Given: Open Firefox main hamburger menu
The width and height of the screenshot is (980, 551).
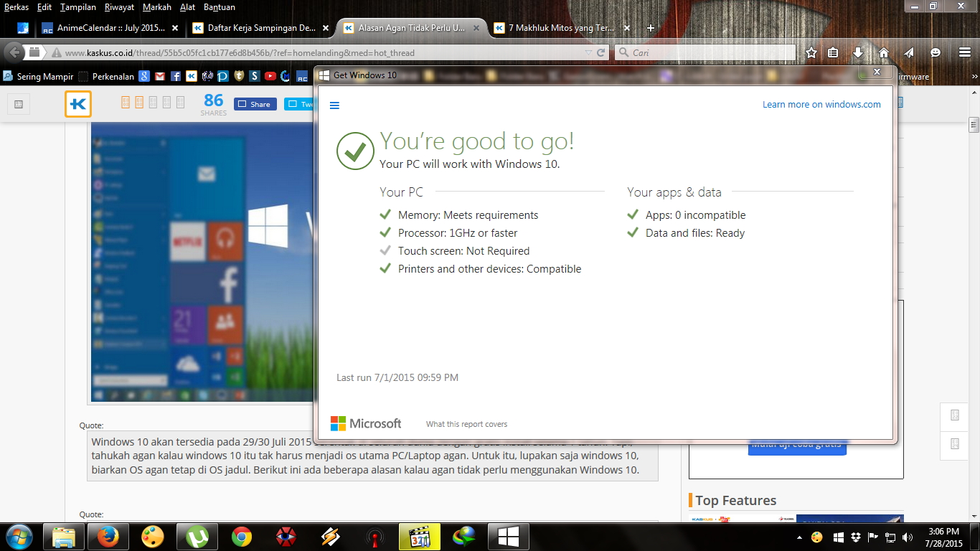Looking at the screenshot, I should [x=965, y=52].
